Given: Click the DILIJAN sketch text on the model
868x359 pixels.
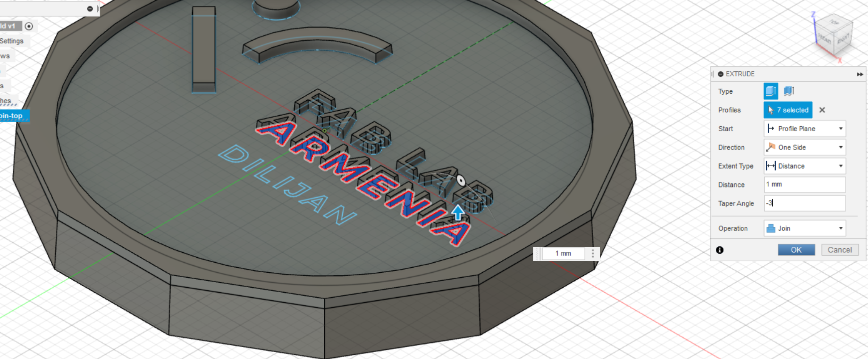Looking at the screenshot, I should (x=287, y=184).
